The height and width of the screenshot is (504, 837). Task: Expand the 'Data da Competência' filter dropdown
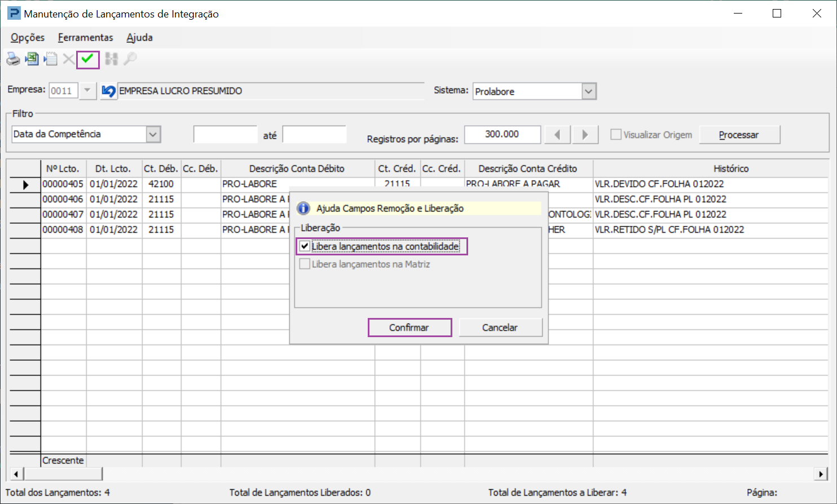coord(153,134)
